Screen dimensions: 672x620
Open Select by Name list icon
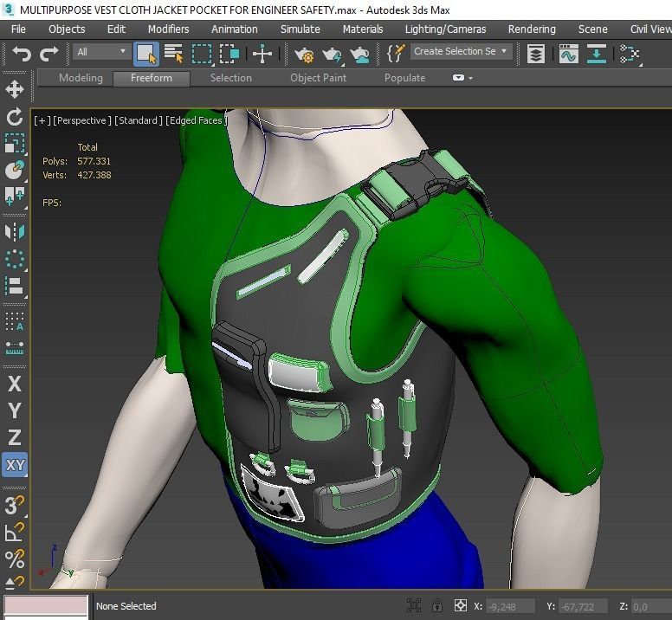(173, 54)
